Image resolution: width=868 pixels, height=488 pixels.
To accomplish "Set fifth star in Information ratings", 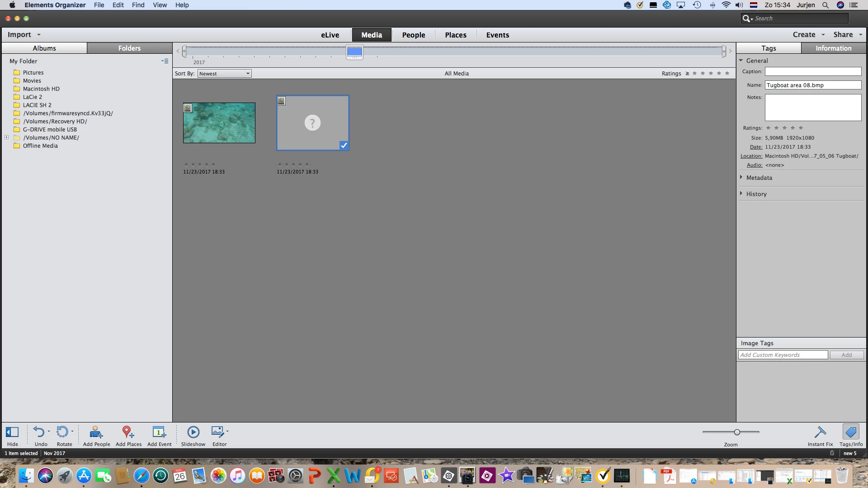I will (801, 128).
